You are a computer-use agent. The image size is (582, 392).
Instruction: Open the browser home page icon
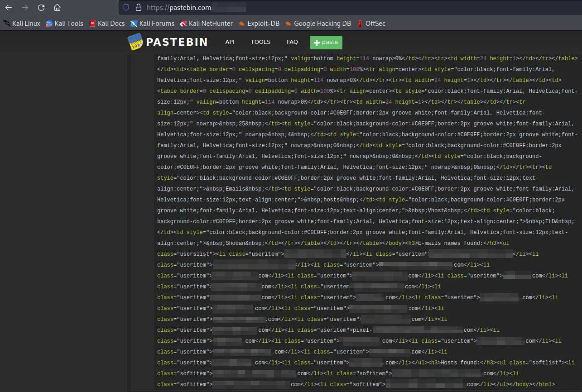click(x=57, y=7)
